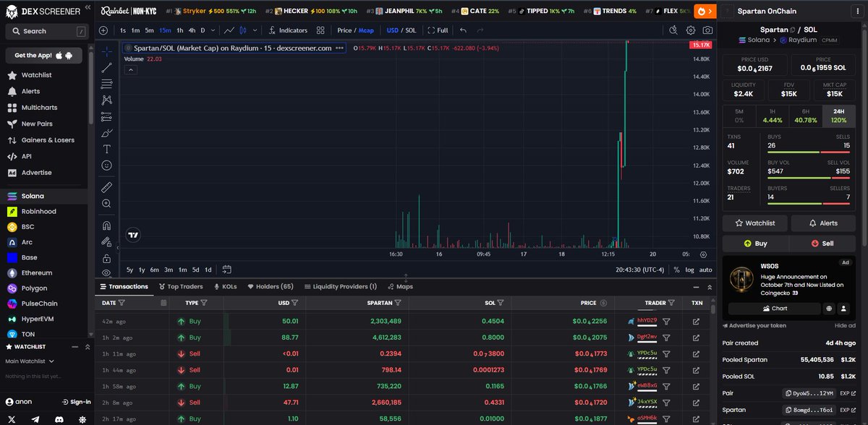Open the KOLs tab

[x=225, y=286]
